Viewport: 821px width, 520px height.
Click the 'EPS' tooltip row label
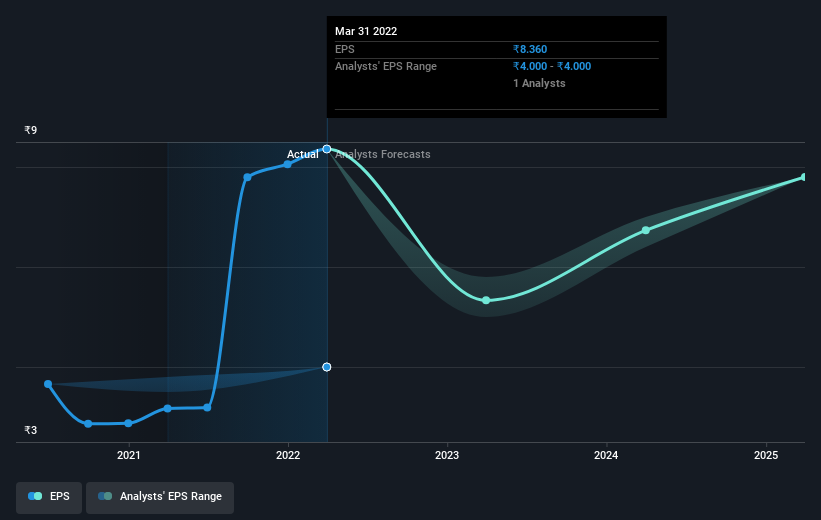tap(345, 49)
